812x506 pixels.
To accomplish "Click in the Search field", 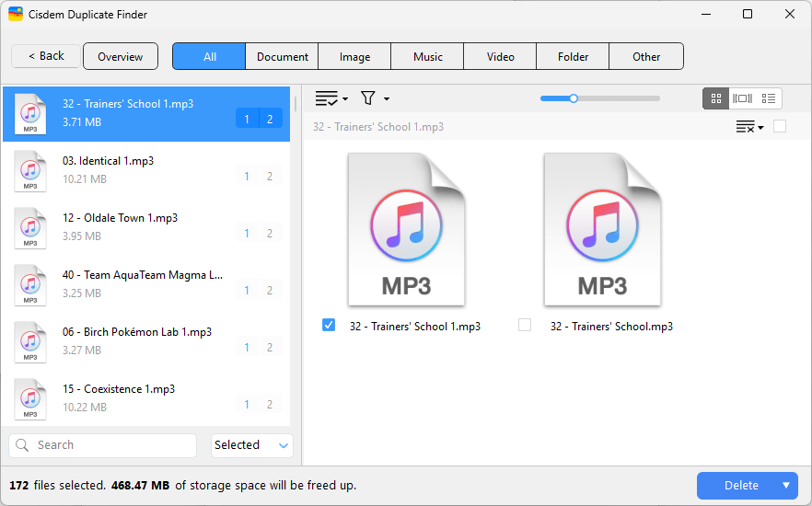I will 102,445.
